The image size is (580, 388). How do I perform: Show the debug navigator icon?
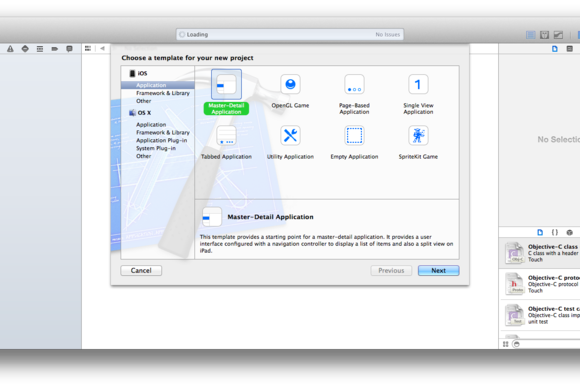[40, 49]
